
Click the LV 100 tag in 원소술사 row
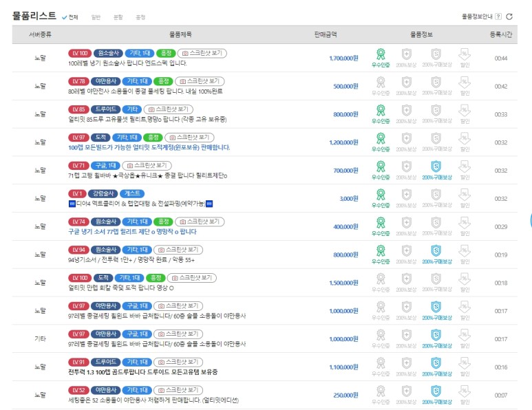80,53
